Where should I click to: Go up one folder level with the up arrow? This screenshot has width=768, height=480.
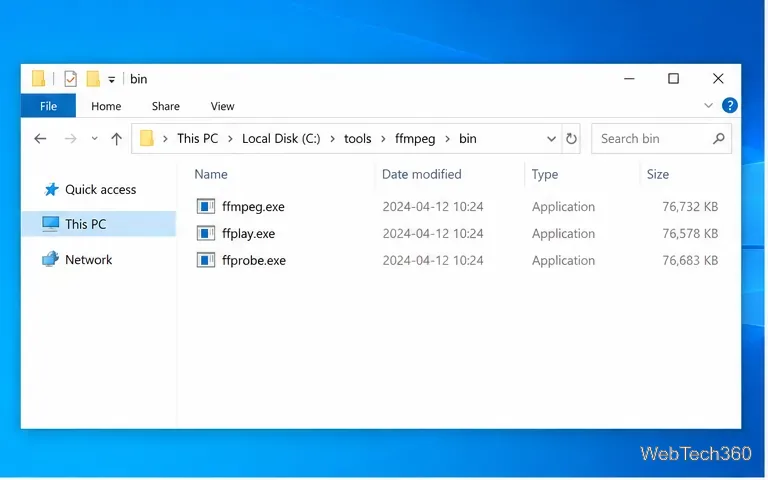pos(116,139)
